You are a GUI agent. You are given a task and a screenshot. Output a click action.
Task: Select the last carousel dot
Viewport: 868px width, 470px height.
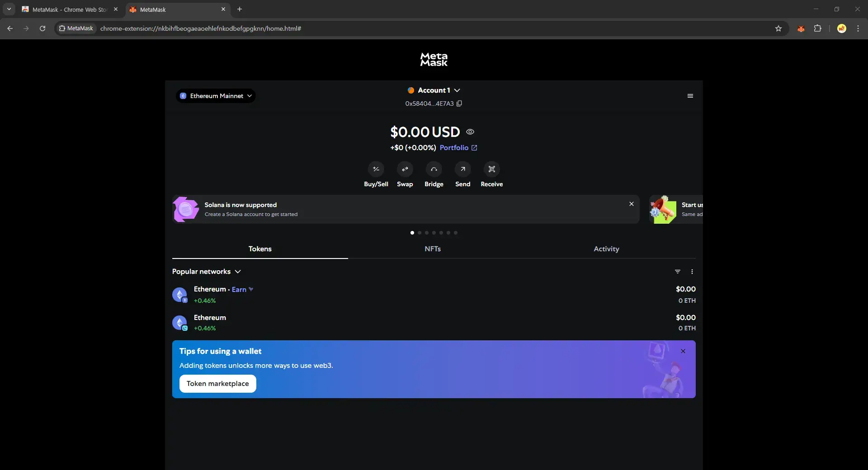(455, 233)
